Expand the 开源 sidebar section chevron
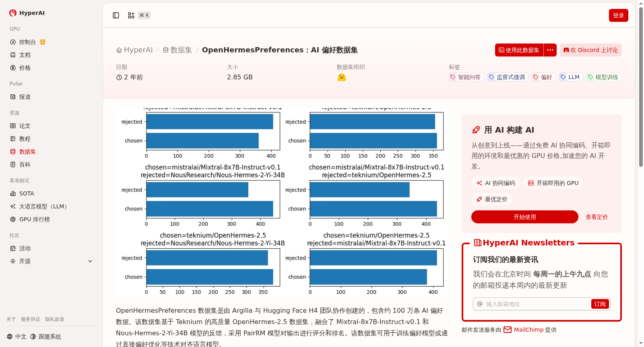The height and width of the screenshot is (347, 644). [90, 261]
